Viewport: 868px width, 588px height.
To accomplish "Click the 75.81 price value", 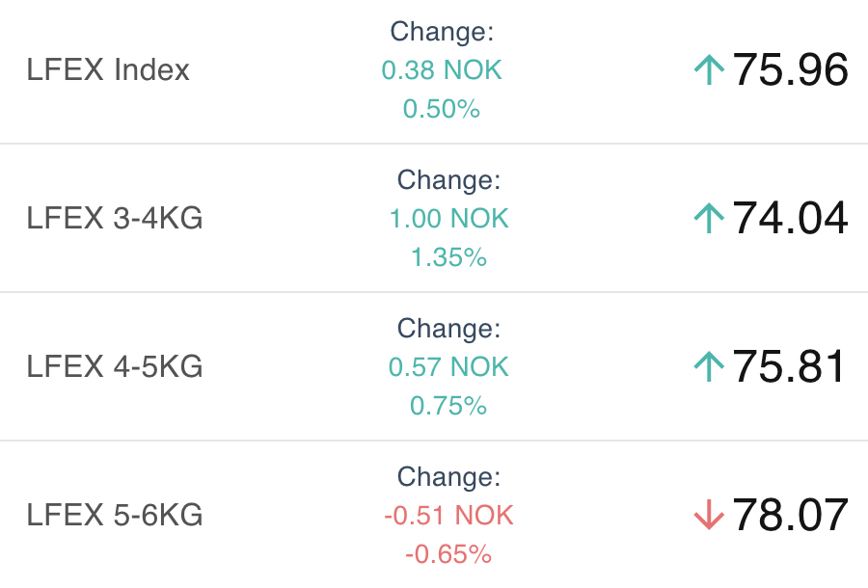I will click(790, 367).
